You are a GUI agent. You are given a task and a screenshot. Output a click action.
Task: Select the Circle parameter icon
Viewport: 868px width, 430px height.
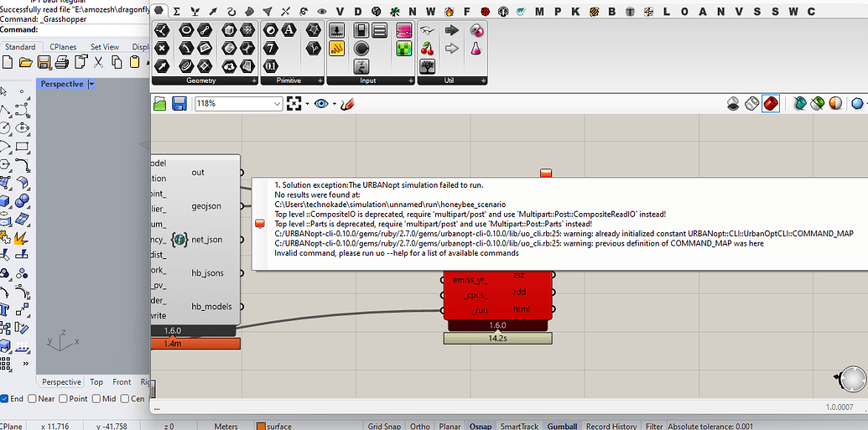pos(187,30)
